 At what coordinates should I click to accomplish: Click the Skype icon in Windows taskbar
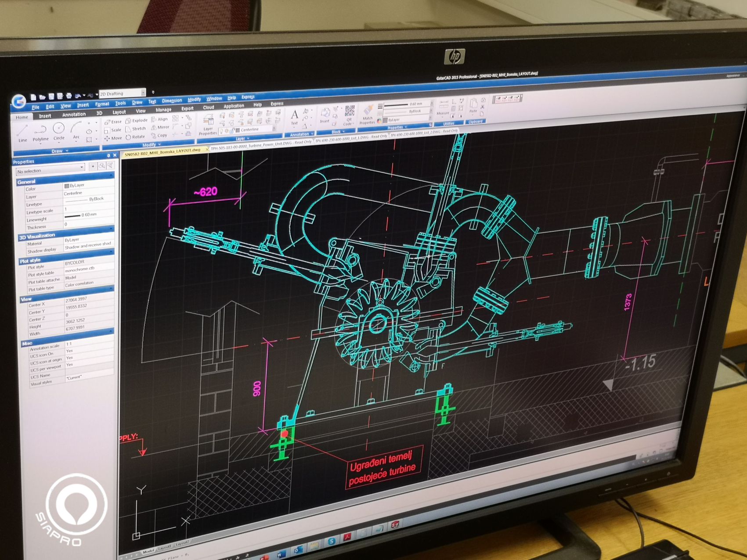pos(332,541)
